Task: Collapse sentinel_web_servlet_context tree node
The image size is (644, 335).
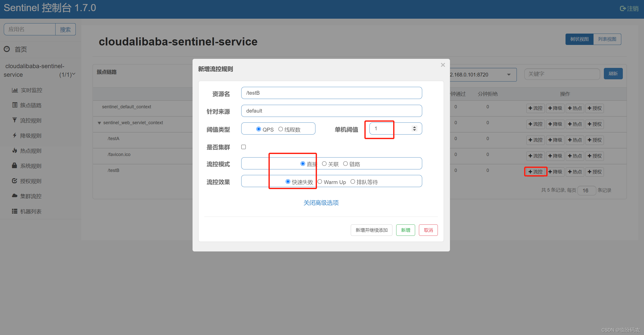Action: click(x=99, y=123)
